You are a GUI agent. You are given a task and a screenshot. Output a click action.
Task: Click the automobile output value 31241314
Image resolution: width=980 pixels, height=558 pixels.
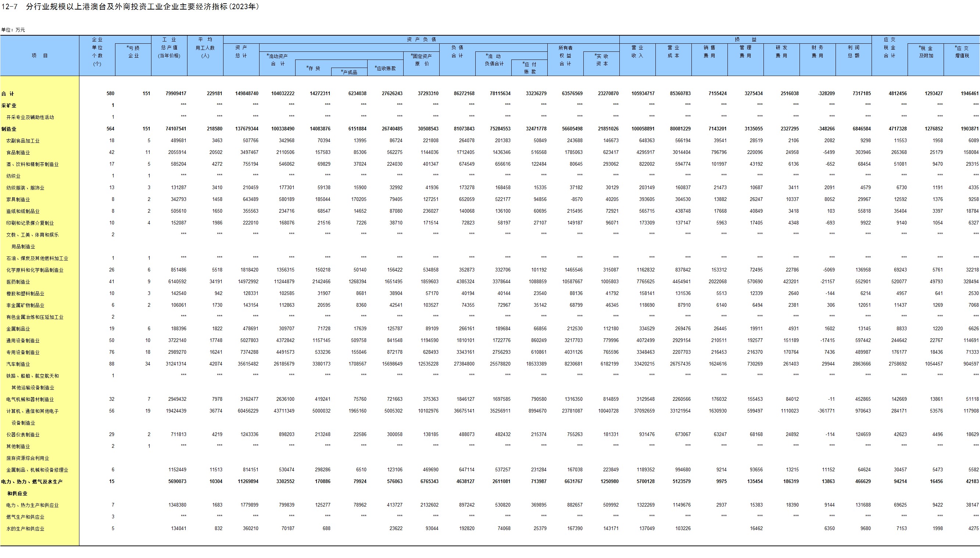pos(176,364)
